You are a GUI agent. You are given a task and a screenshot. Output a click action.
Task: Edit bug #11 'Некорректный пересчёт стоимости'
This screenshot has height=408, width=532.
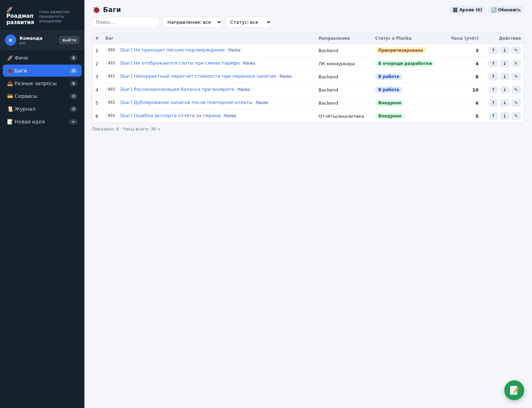click(516, 77)
